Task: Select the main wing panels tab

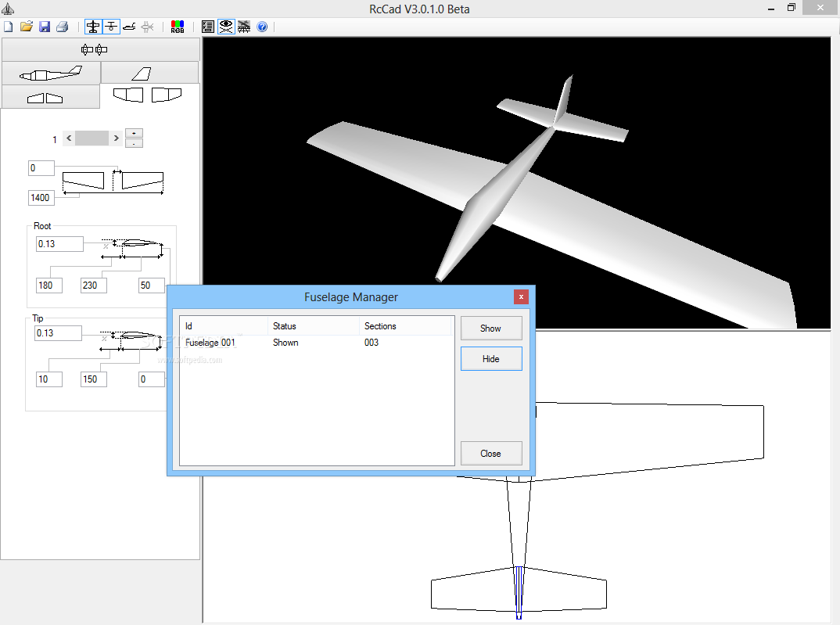Action: (149, 96)
